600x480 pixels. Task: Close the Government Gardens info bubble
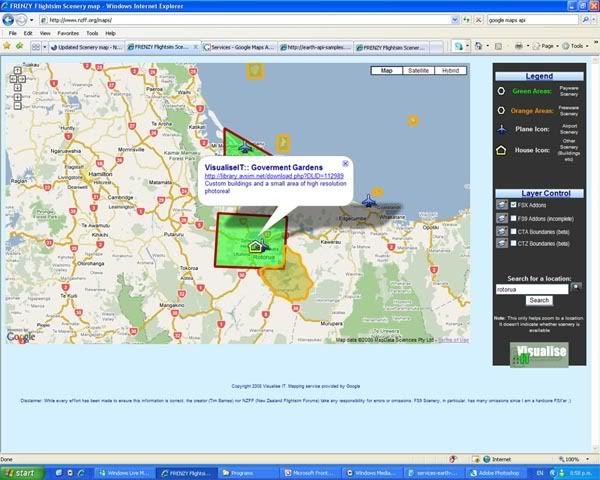pos(346,162)
